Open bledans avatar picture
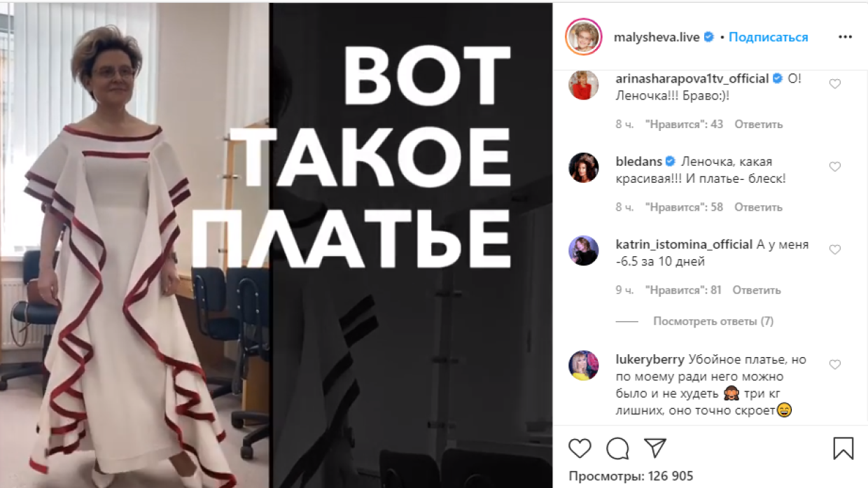Viewport: 868px width, 488px height. pos(583,168)
